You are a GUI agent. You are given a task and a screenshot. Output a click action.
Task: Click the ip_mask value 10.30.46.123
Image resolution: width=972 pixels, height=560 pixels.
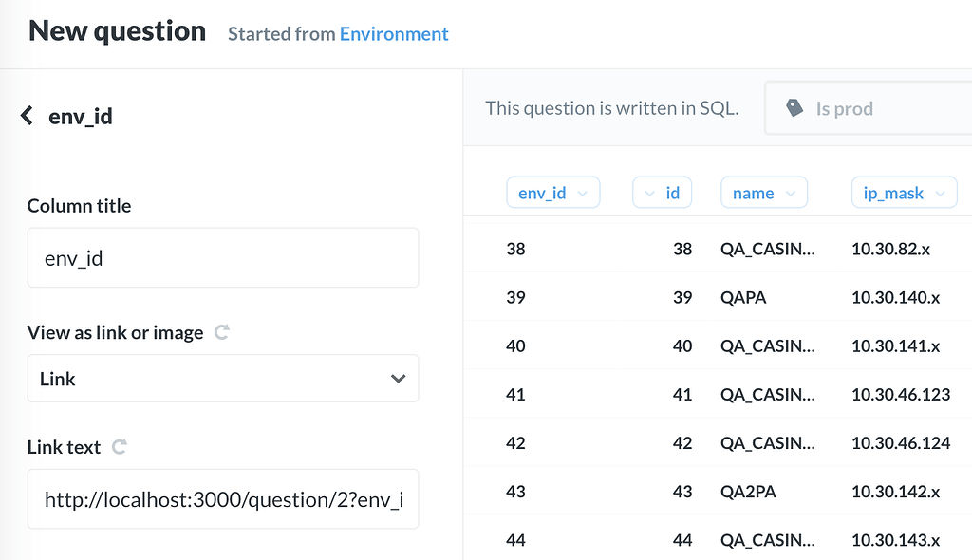point(900,394)
